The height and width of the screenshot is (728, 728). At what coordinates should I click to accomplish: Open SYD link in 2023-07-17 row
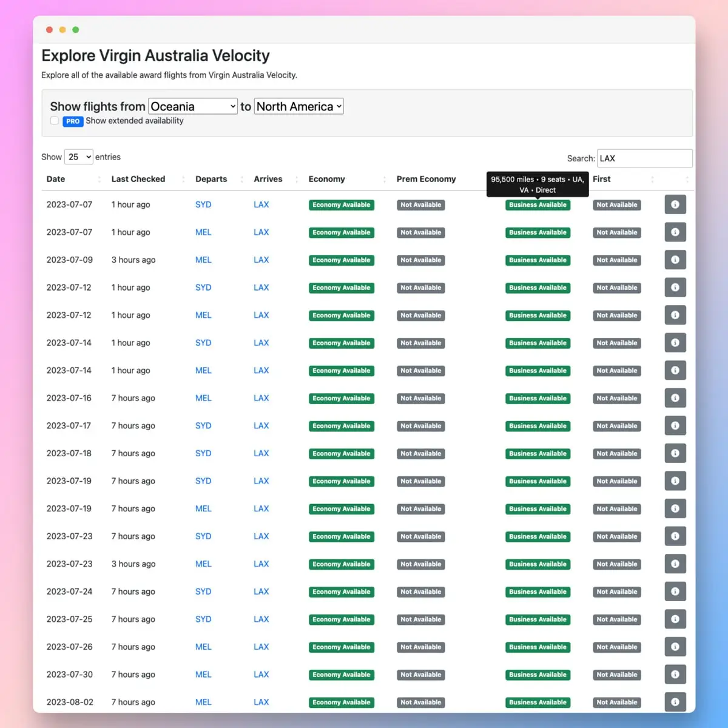pos(203,425)
